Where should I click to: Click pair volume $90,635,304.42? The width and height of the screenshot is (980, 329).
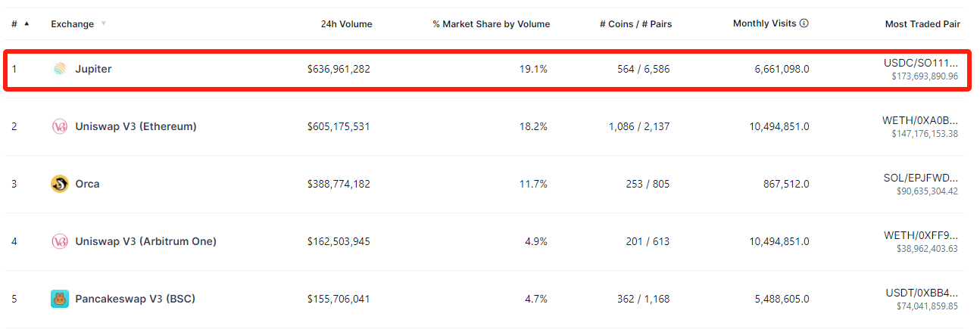(x=927, y=191)
